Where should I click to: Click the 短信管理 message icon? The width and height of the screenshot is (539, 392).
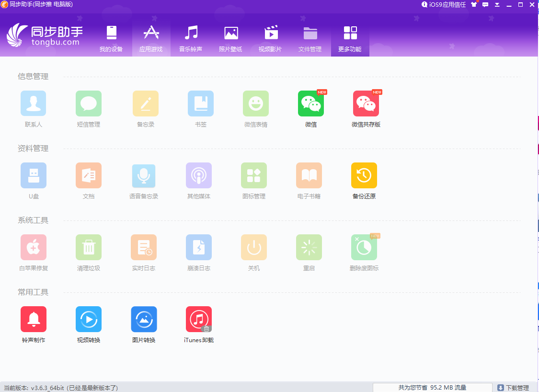89,104
